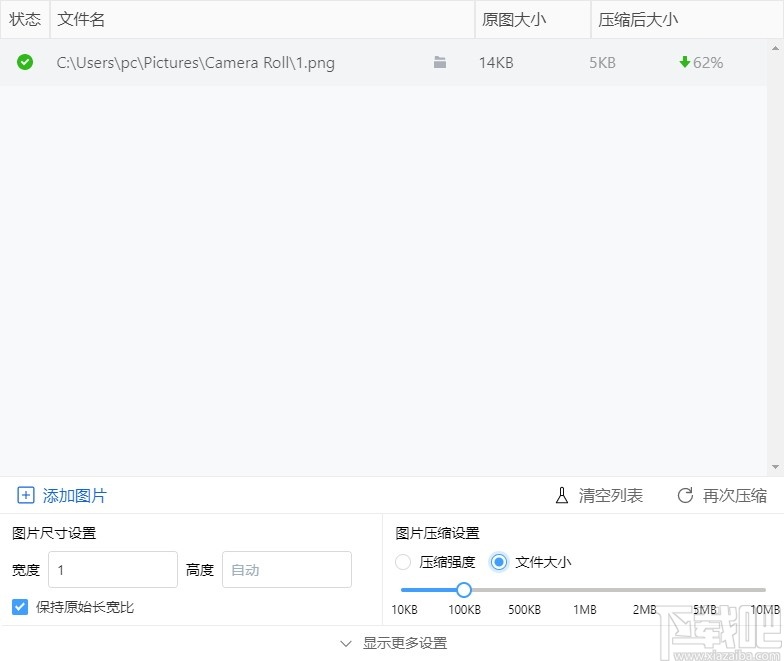Click the list scrollbar down arrow
This screenshot has height=661, width=784.
776,467
